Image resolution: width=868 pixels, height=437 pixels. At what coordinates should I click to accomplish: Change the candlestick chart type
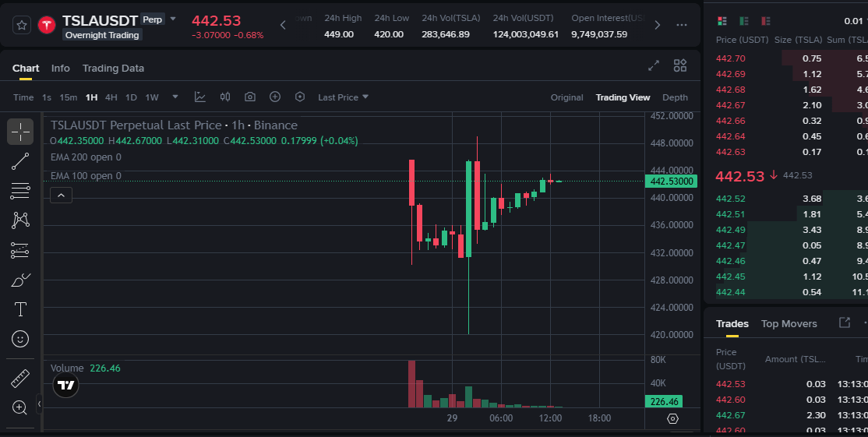224,97
